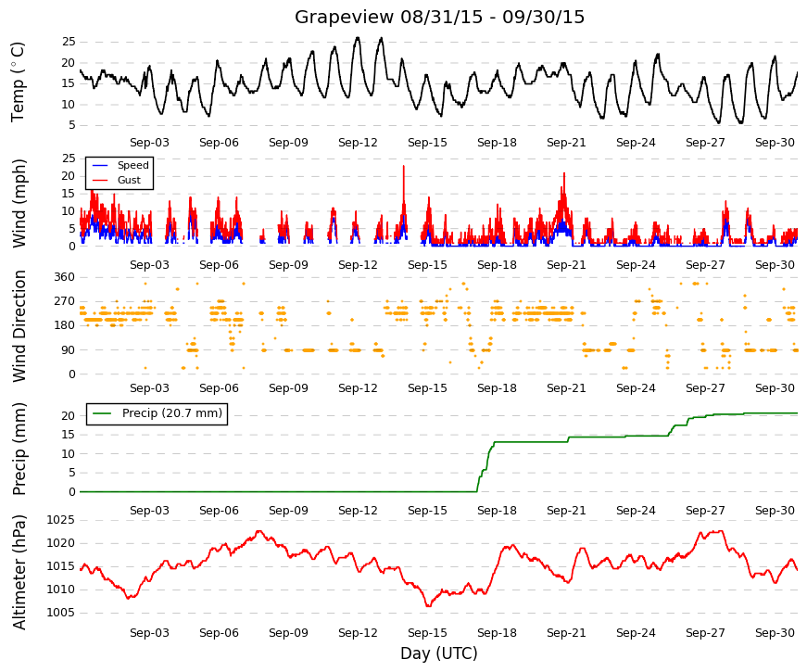The image size is (807, 672).
Task: Click the chart title Grapeview 08/31/15 - 09/30/15
Action: (439, 17)
